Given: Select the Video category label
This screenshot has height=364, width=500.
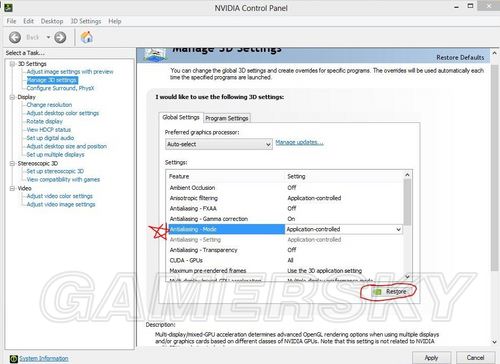Looking at the screenshot, I should [x=24, y=188].
